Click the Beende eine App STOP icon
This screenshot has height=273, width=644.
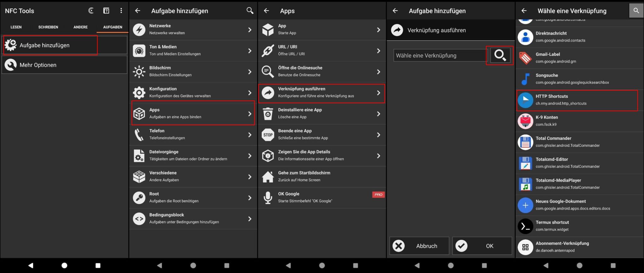tap(268, 135)
